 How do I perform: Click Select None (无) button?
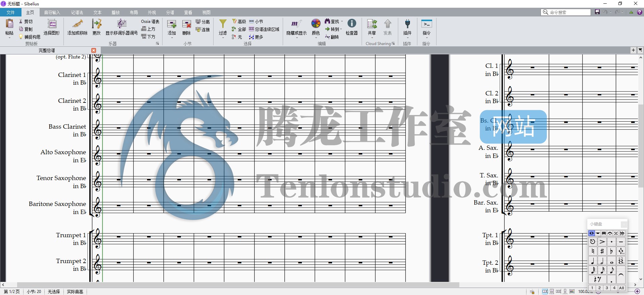pyautogui.click(x=237, y=37)
